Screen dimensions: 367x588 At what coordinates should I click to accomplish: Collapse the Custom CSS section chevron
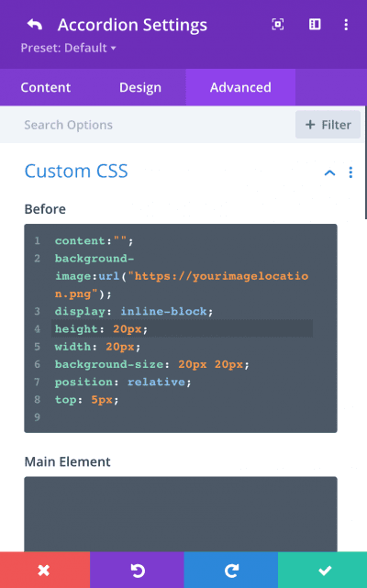click(x=329, y=172)
